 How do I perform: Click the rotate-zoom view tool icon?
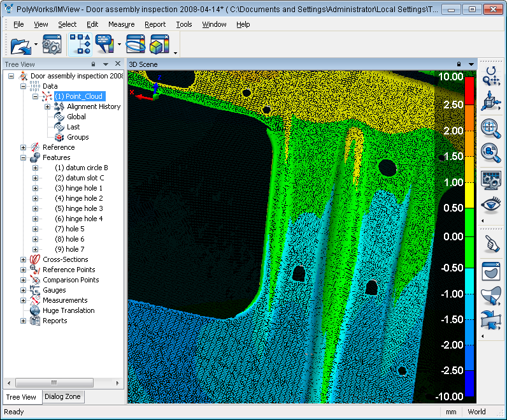491,76
